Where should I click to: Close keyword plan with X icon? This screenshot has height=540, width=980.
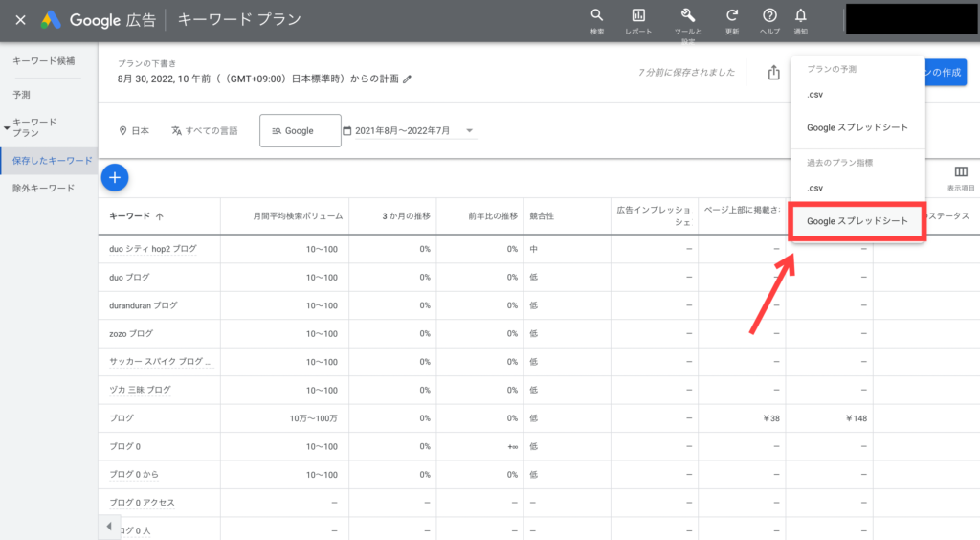pyautogui.click(x=21, y=20)
